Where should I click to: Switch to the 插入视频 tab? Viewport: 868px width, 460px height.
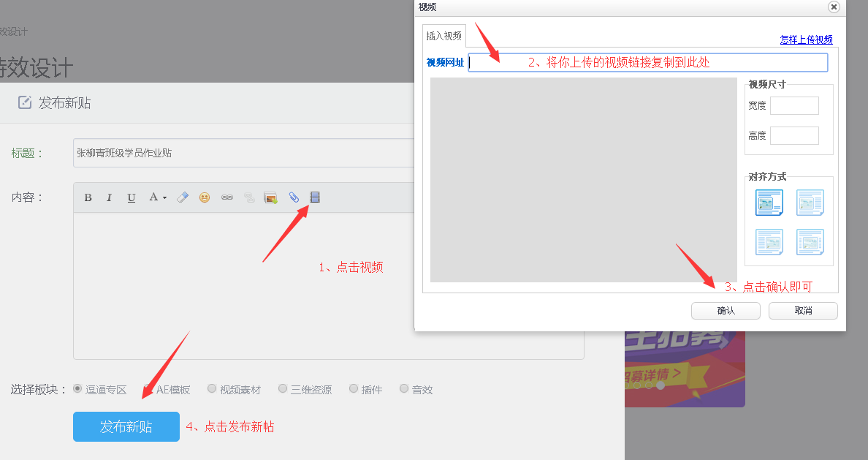tap(444, 36)
